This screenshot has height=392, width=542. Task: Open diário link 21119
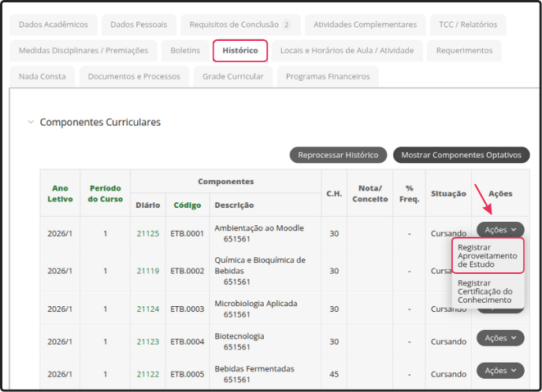click(x=148, y=271)
